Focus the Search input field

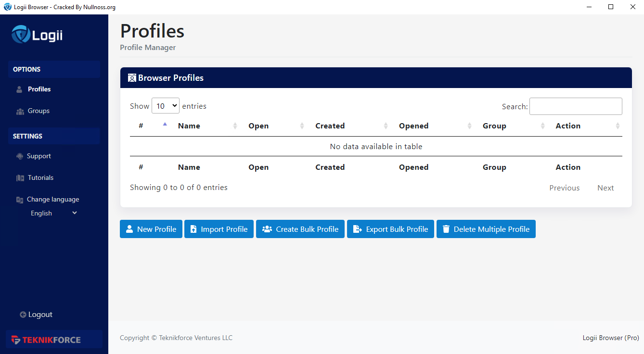click(x=575, y=106)
